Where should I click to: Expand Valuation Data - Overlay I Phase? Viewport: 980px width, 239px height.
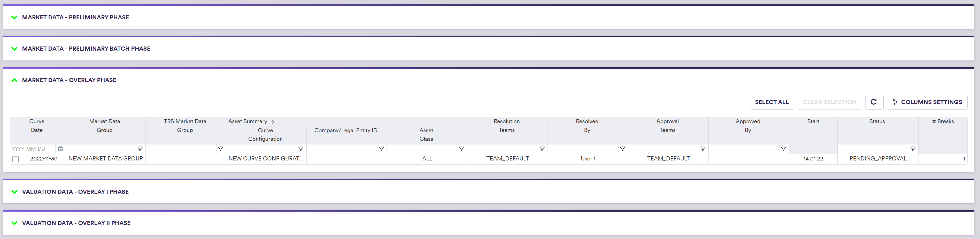click(x=14, y=192)
